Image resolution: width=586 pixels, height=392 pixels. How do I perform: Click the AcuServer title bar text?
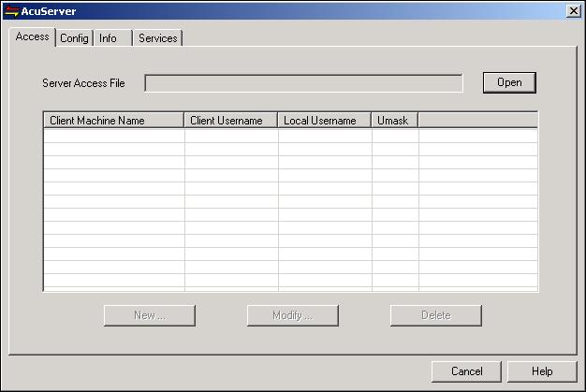pos(51,10)
